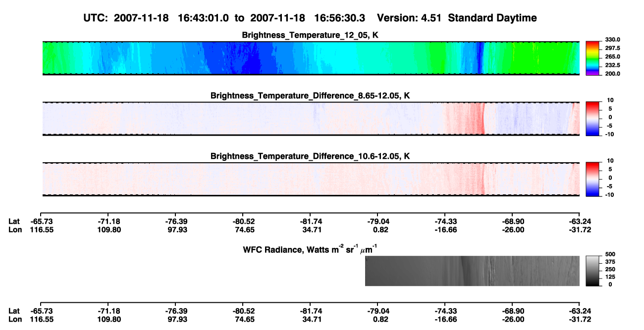Click the 'Lat' label above the WFC Radiance title
This screenshot has width=644, height=330.
pos(14,222)
